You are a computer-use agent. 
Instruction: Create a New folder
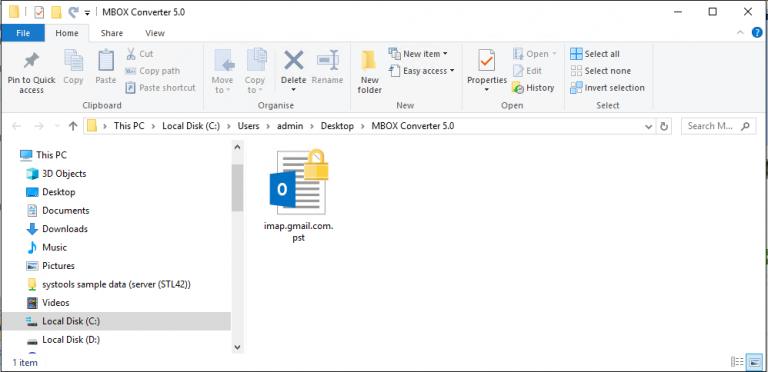(x=370, y=71)
